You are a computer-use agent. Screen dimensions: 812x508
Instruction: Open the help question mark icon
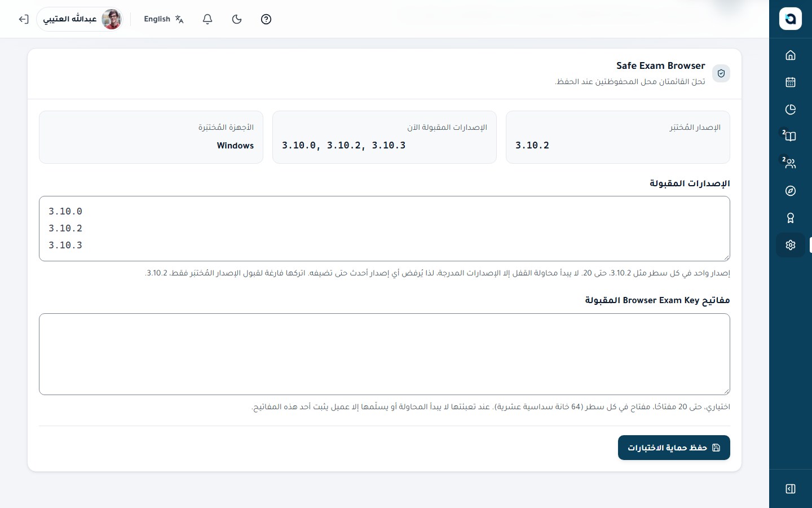tap(266, 19)
